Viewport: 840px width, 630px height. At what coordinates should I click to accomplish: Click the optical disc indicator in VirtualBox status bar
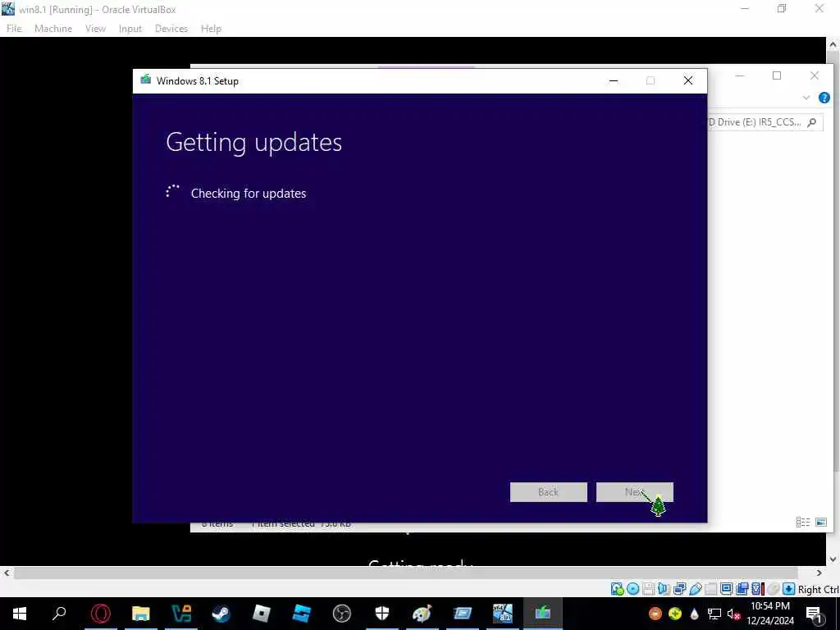(632, 589)
